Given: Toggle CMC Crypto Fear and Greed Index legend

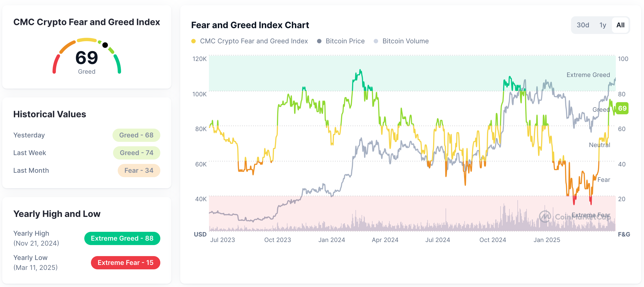Looking at the screenshot, I should 249,41.
